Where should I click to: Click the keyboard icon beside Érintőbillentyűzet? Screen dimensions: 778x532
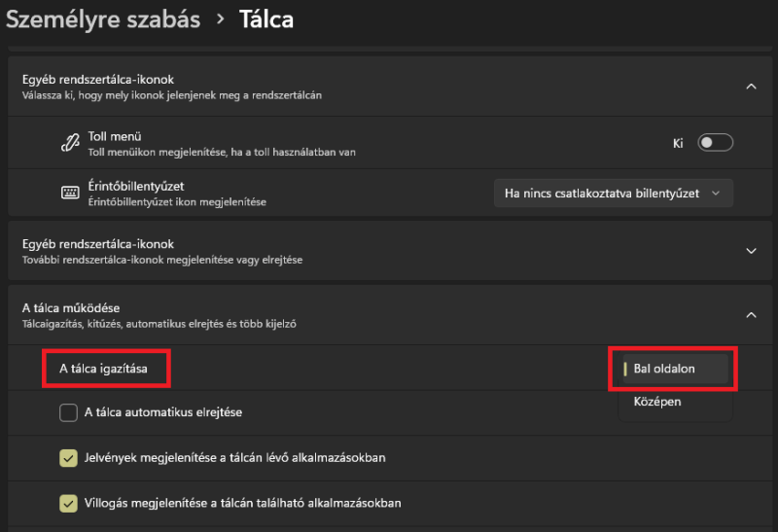[x=69, y=193]
